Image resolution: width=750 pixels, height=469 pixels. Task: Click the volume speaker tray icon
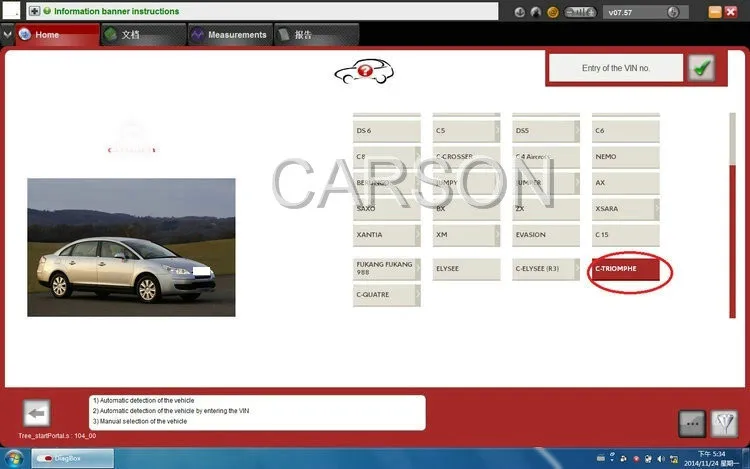661,459
